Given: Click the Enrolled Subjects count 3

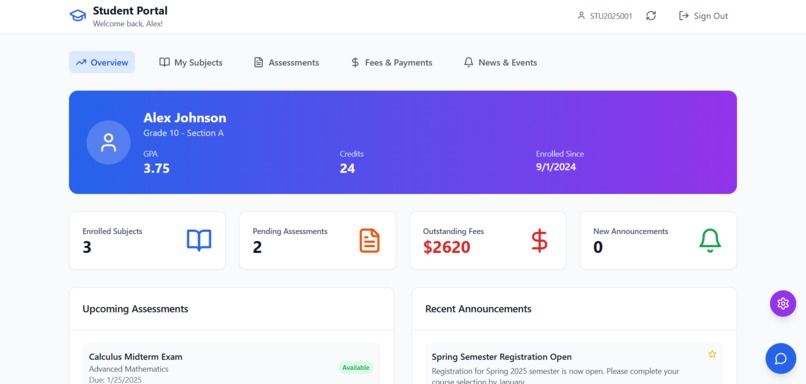Looking at the screenshot, I should (87, 247).
